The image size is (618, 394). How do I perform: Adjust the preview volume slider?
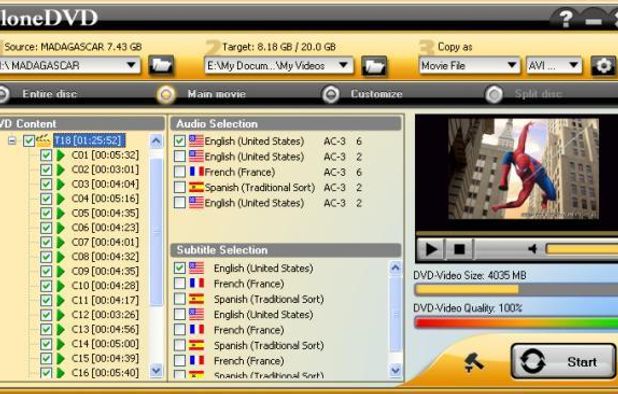coord(581,249)
